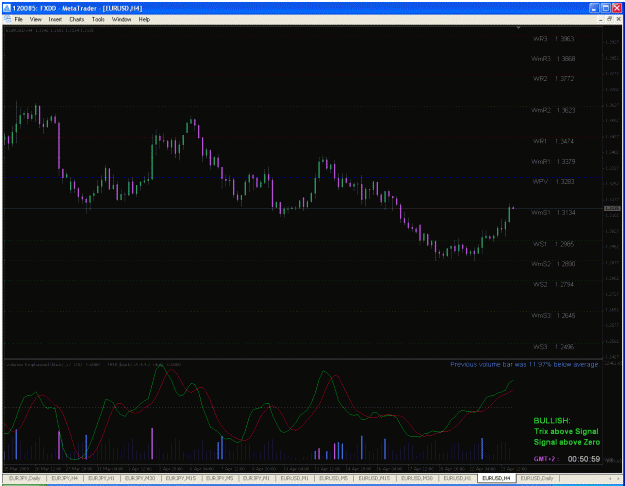Click the MetaTrader app icon in title bar
Screen dimensions: 625x486
[x=7, y=8]
